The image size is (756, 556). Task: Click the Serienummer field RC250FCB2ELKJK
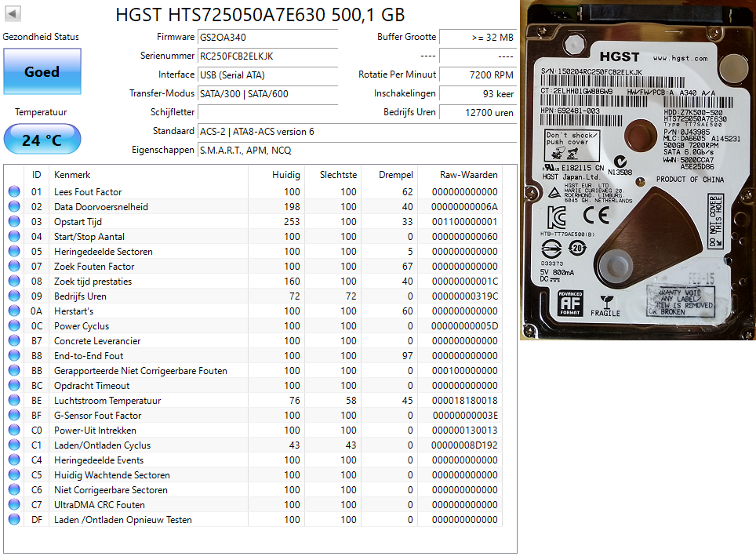point(267,56)
